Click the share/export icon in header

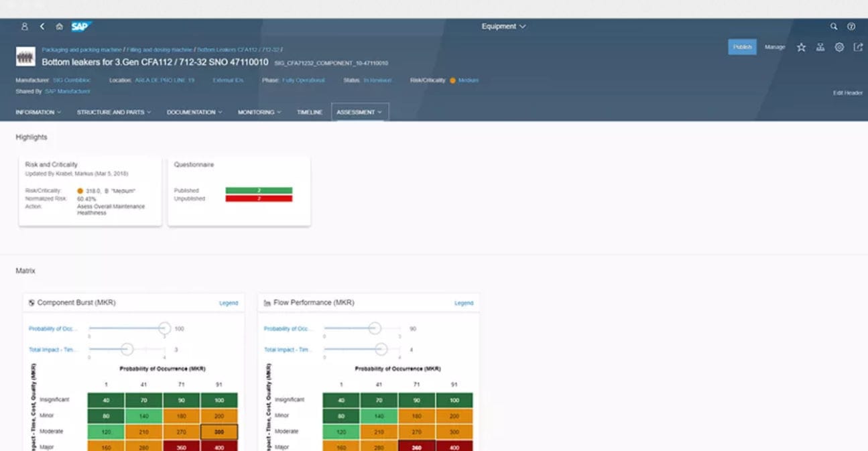[x=859, y=47]
